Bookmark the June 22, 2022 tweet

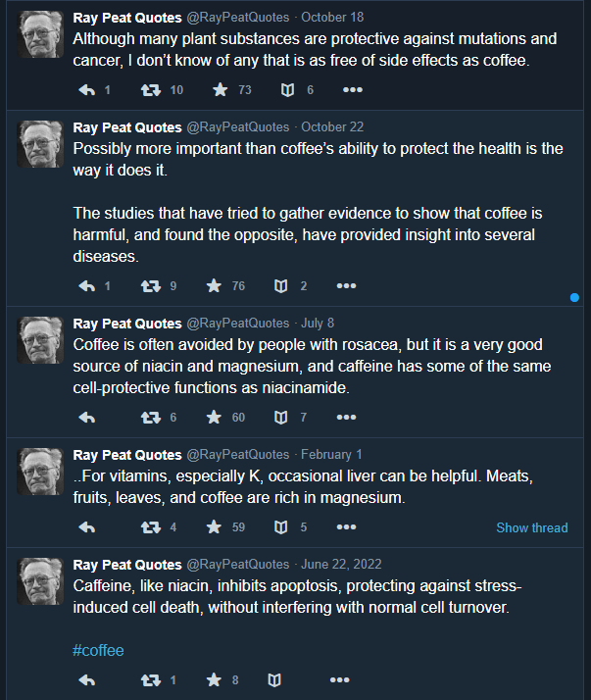tap(275, 679)
